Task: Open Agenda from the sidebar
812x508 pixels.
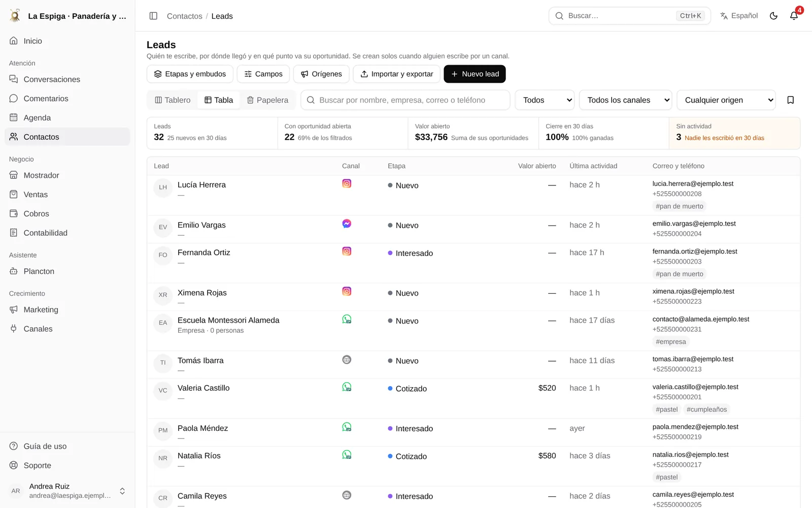Action: click(67, 118)
